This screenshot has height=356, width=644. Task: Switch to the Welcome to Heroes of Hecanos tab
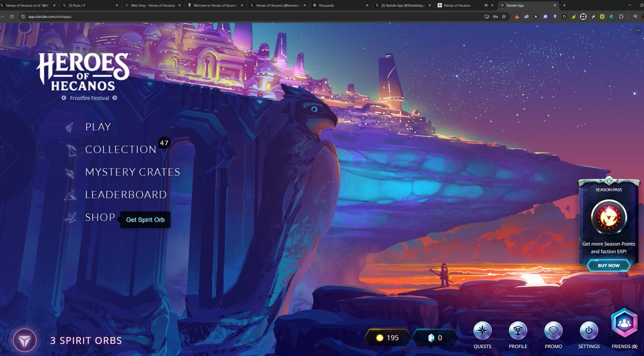[x=215, y=5]
